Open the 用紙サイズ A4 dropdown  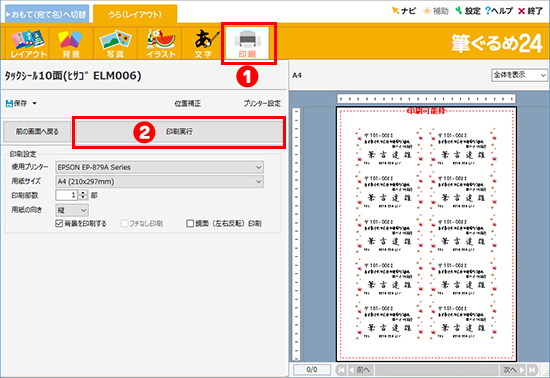point(160,182)
